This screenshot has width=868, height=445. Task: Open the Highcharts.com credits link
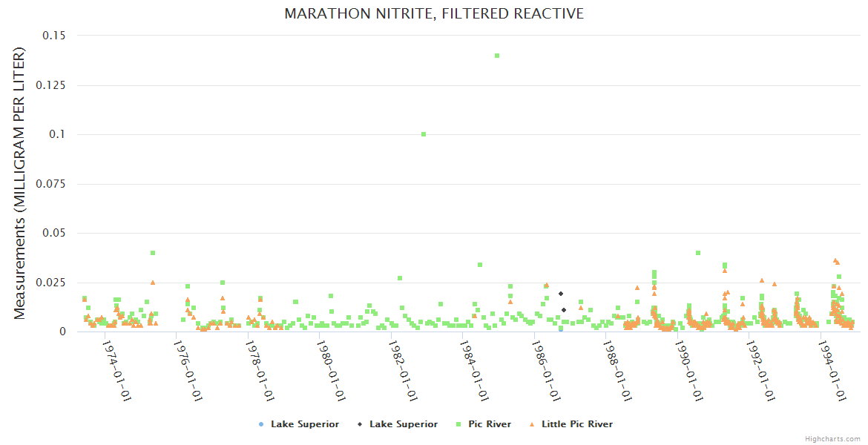(832, 438)
